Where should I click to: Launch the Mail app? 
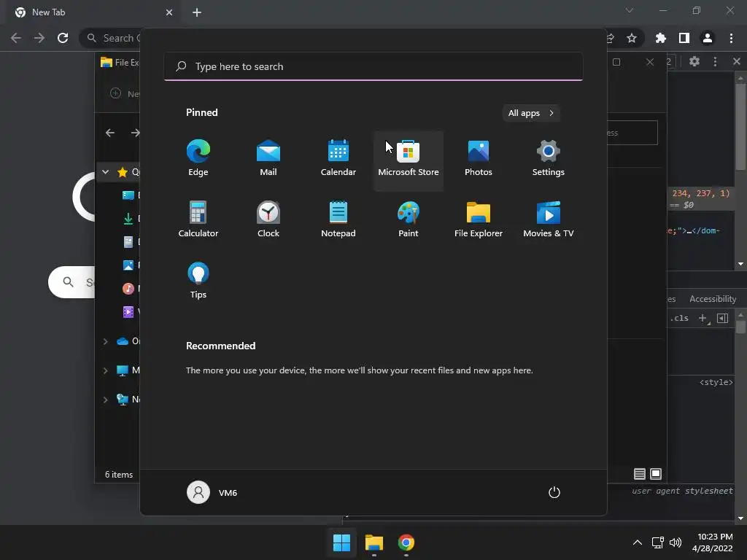pyautogui.click(x=268, y=160)
